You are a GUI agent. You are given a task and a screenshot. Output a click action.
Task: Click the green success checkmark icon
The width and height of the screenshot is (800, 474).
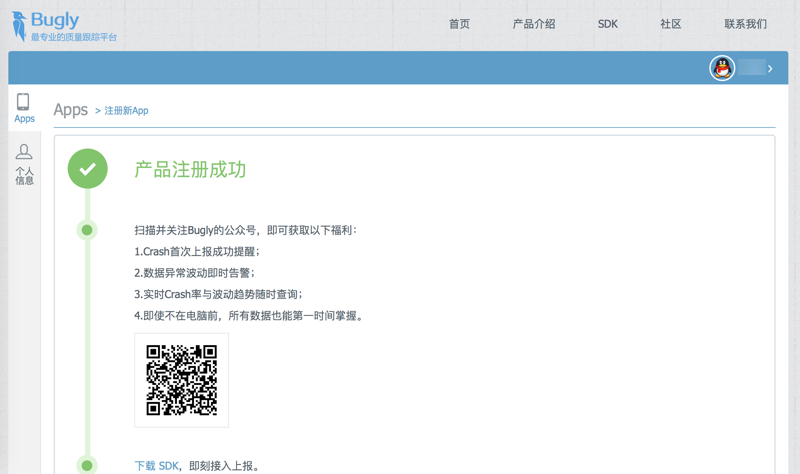pyautogui.click(x=88, y=169)
